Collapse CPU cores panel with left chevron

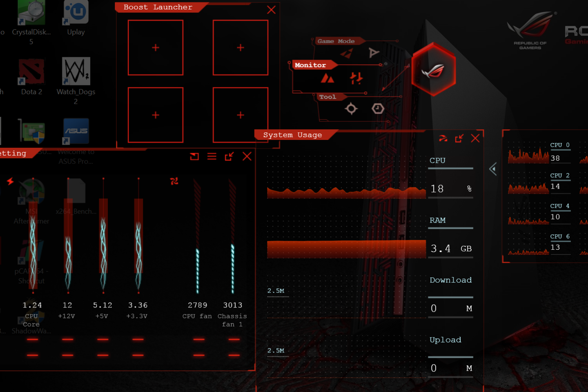pyautogui.click(x=493, y=169)
